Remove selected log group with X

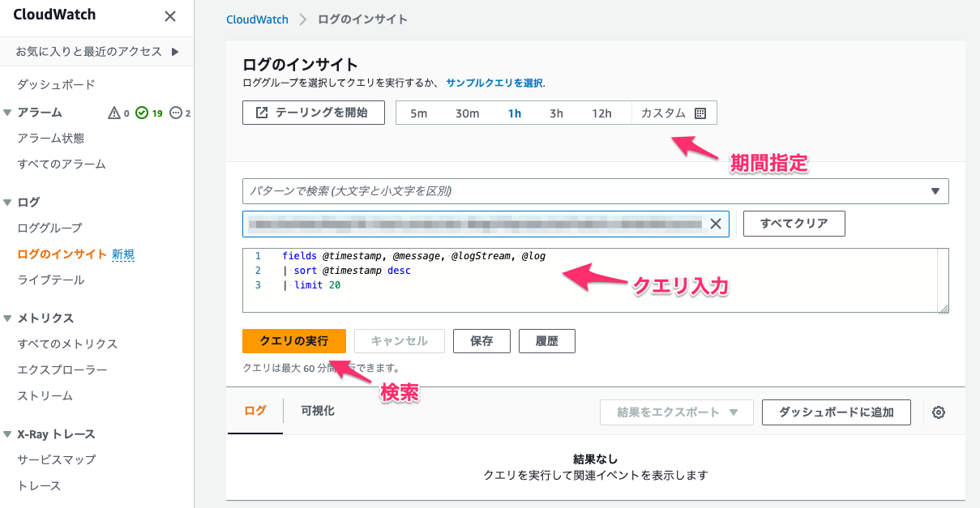coord(716,224)
